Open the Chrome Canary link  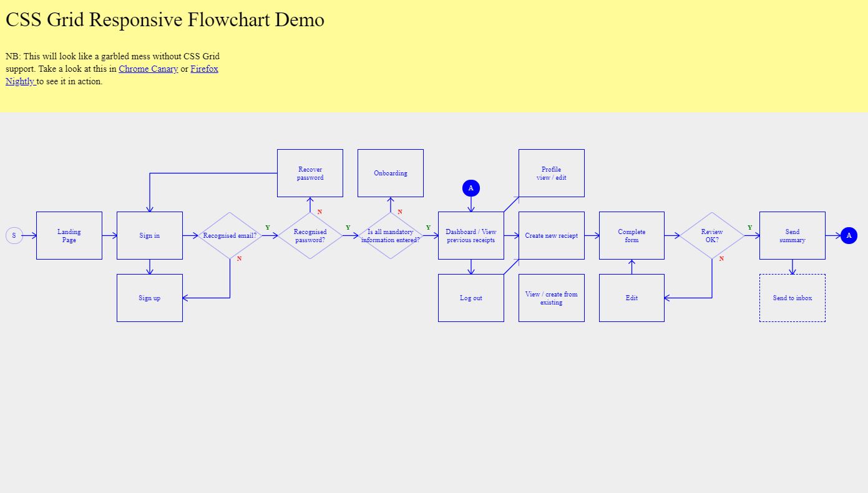148,69
